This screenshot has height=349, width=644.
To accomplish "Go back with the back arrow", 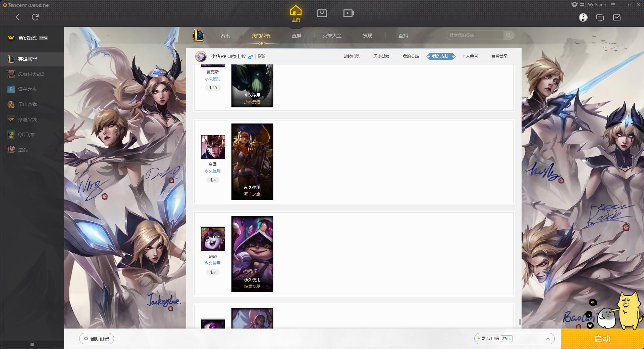I will point(18,17).
